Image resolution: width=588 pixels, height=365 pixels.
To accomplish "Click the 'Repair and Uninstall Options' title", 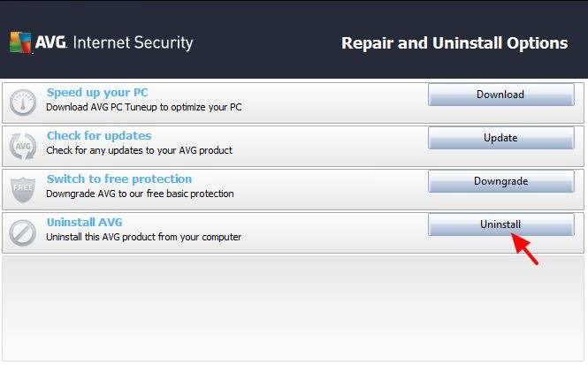I will tap(454, 43).
